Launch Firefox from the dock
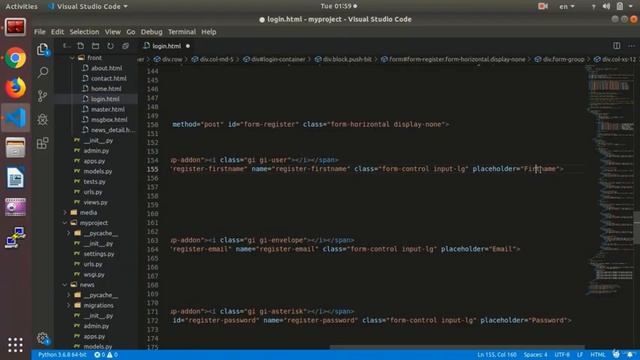 16,88
